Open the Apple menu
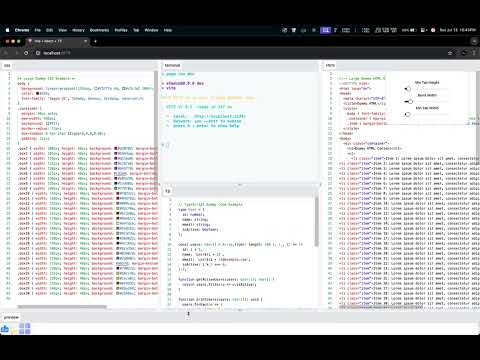Screen dimensions: 480x360 click(7, 30)
